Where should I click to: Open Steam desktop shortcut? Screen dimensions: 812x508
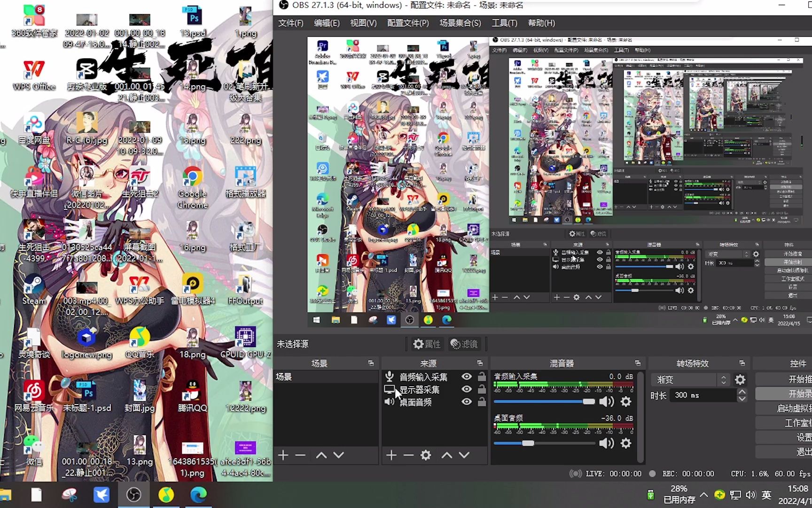click(x=34, y=289)
